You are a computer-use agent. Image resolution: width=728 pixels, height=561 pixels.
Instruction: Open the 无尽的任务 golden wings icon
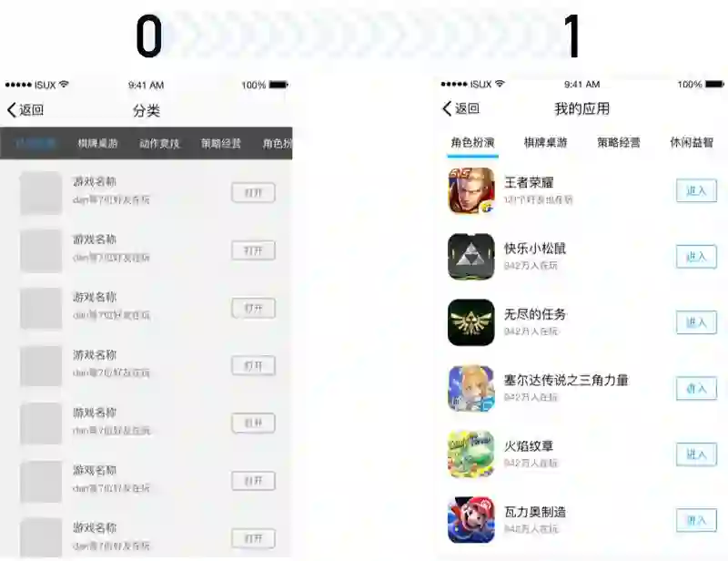pos(470,322)
